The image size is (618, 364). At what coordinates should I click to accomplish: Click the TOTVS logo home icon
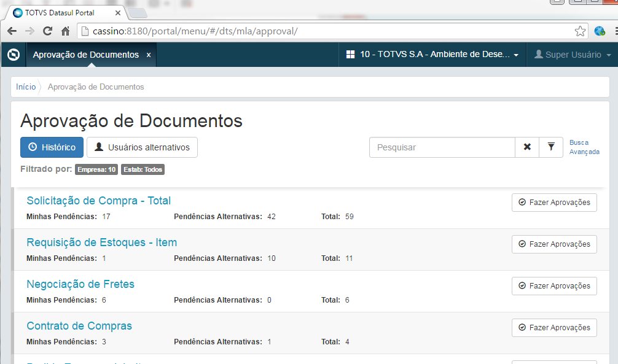point(14,55)
